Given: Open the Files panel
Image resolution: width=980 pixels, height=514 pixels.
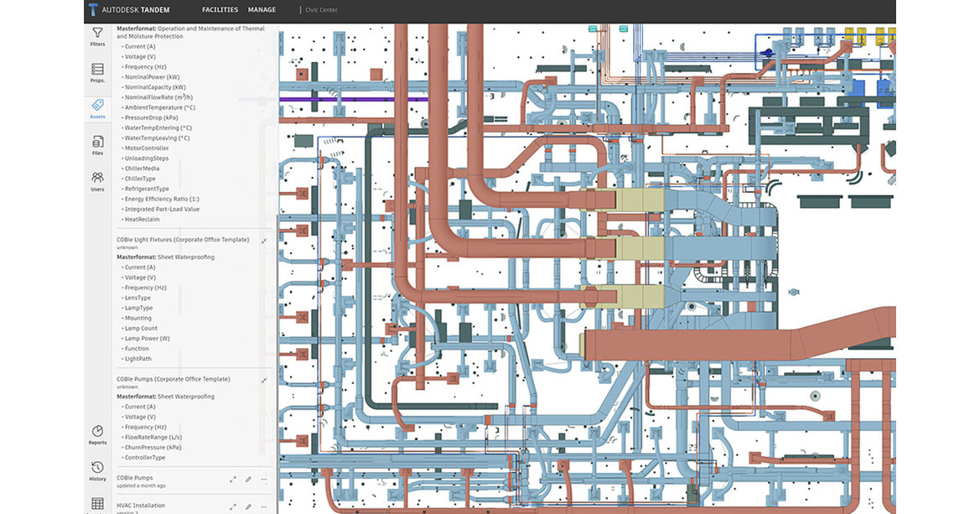Looking at the screenshot, I should (x=97, y=146).
